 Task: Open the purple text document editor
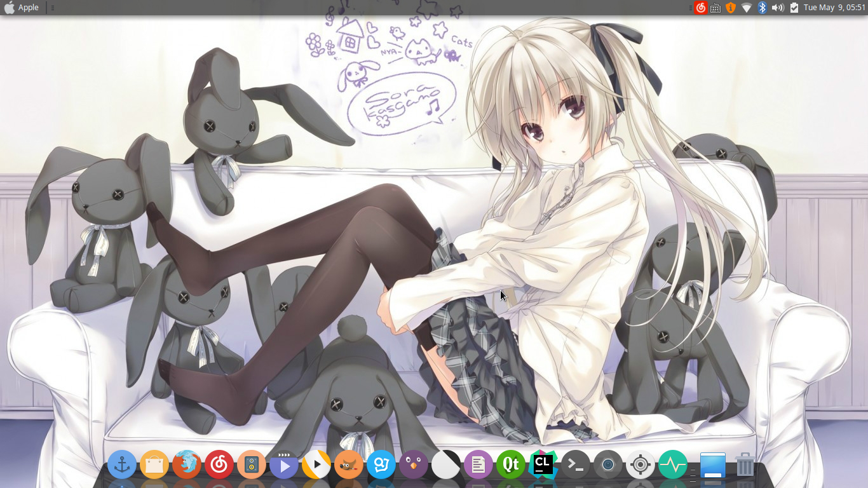[478, 465]
